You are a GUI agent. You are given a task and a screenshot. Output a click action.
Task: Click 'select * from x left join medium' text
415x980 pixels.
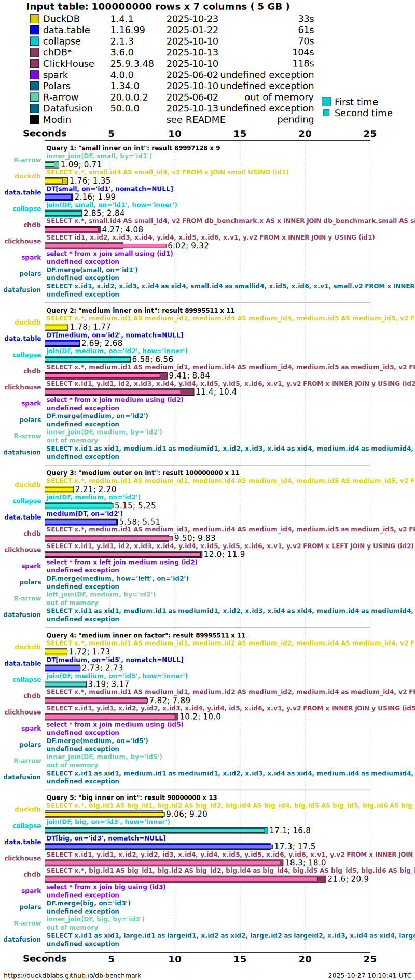(122, 562)
